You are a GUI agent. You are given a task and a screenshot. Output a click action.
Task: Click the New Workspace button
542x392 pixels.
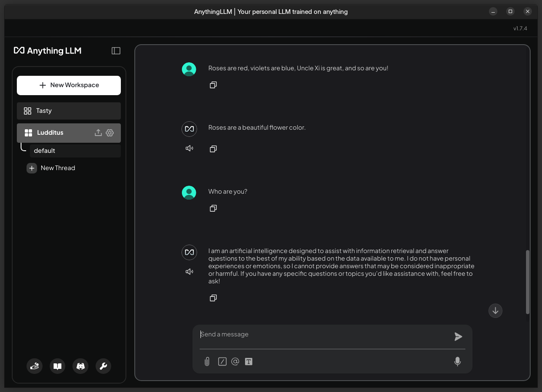(x=69, y=85)
